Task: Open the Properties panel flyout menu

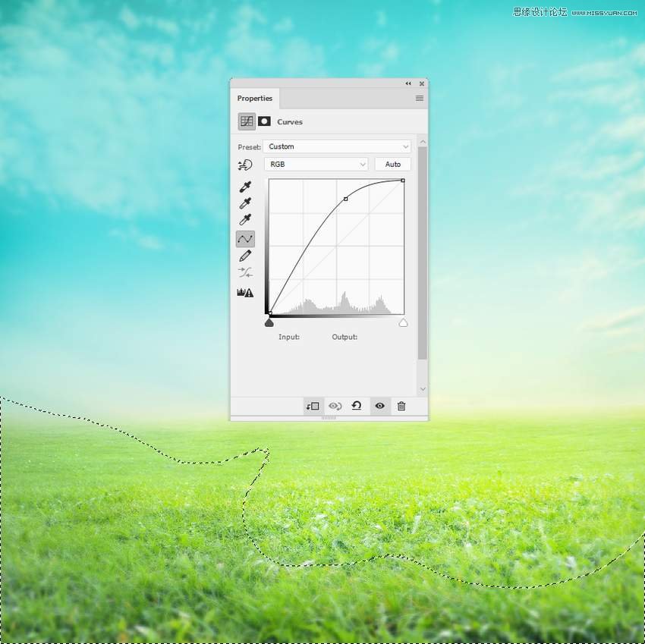Action: pos(420,99)
